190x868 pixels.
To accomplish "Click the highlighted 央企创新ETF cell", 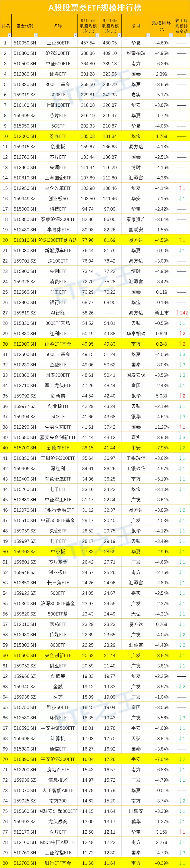I will [x=58, y=655].
